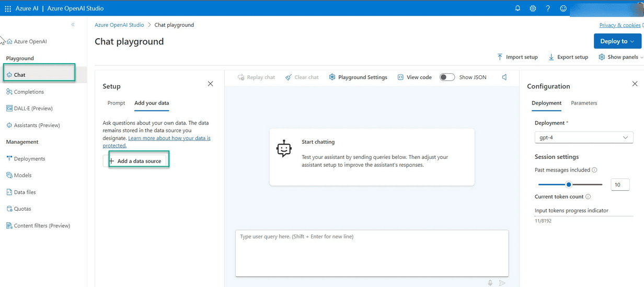The width and height of the screenshot is (644, 287).
Task: Click the info icon beside Past messages included
Action: tap(594, 170)
